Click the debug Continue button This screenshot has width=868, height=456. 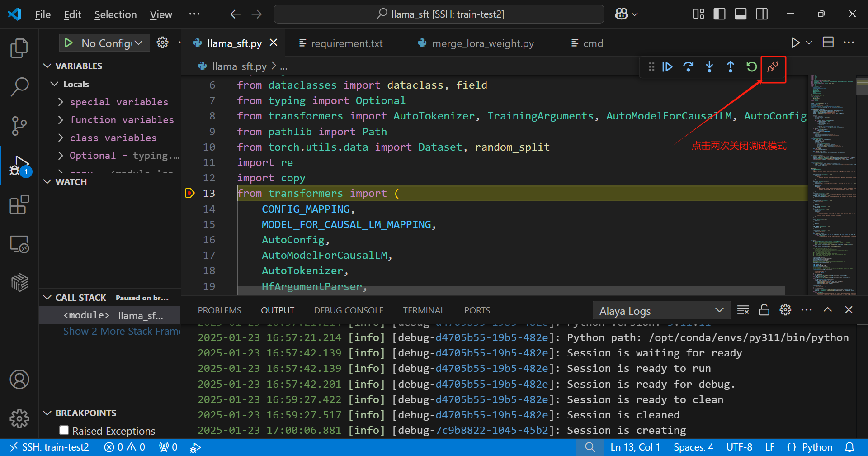click(667, 67)
